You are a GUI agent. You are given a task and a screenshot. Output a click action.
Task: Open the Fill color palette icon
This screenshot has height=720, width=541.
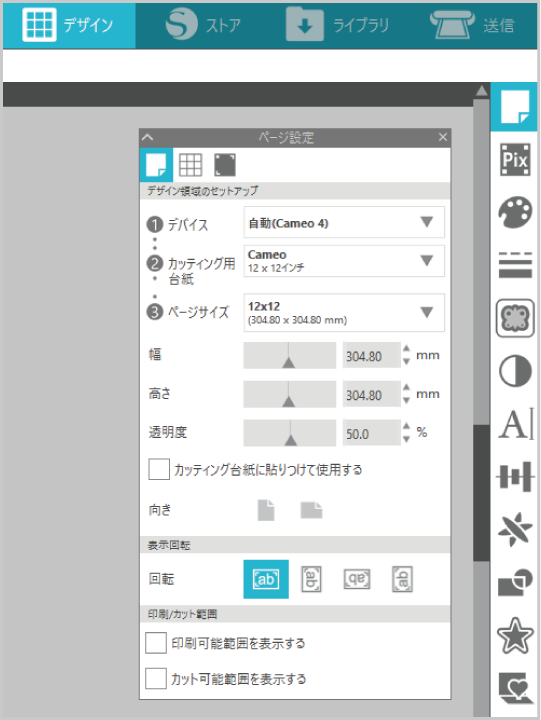pyautogui.click(x=515, y=212)
